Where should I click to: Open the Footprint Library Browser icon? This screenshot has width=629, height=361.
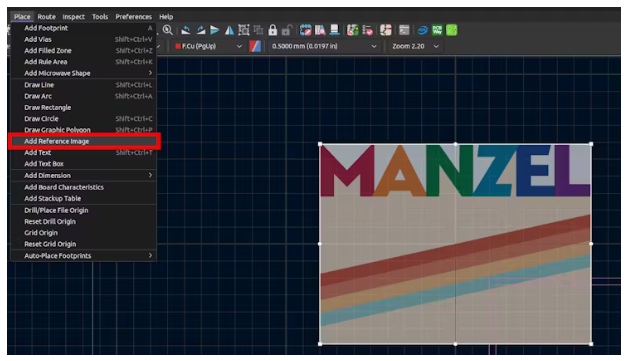pos(320,30)
